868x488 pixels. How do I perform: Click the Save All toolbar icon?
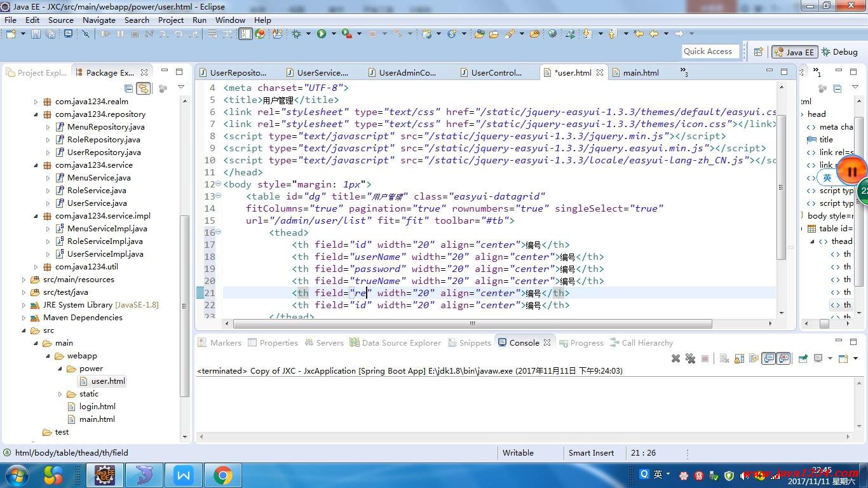click(x=50, y=34)
